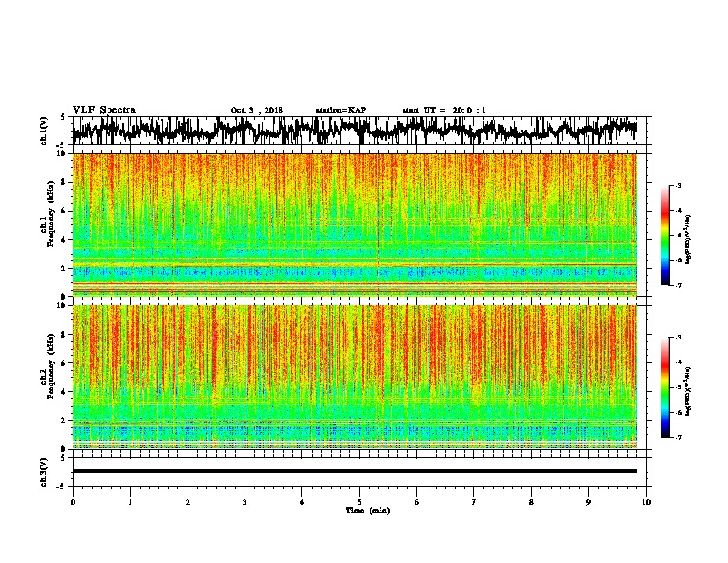Click the time axis tick label "7"

click(x=474, y=502)
